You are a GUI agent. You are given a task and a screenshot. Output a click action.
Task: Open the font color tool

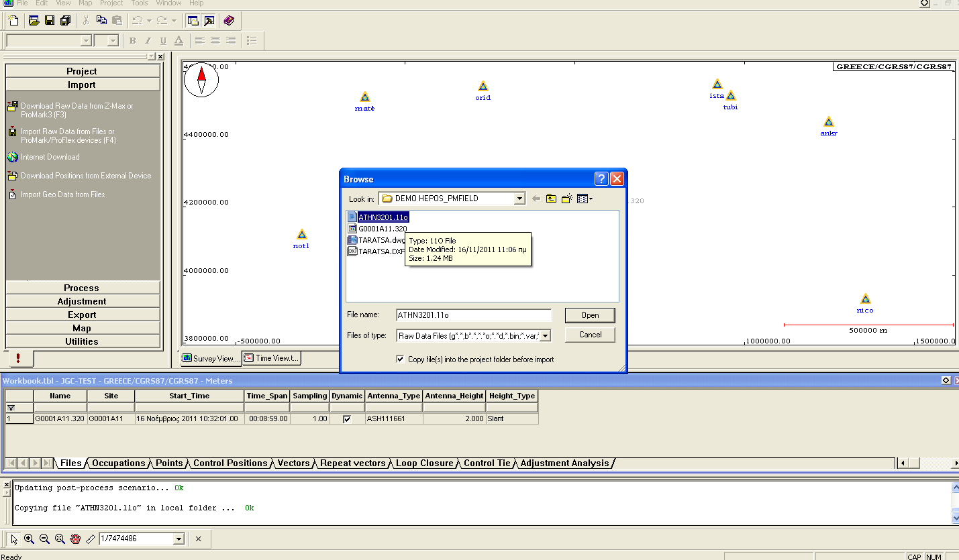[x=179, y=41]
